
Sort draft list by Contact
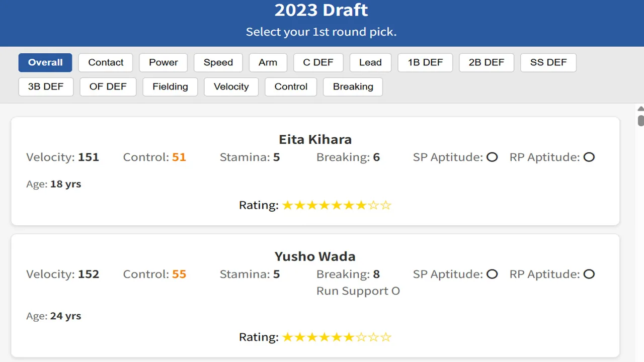coord(106,62)
